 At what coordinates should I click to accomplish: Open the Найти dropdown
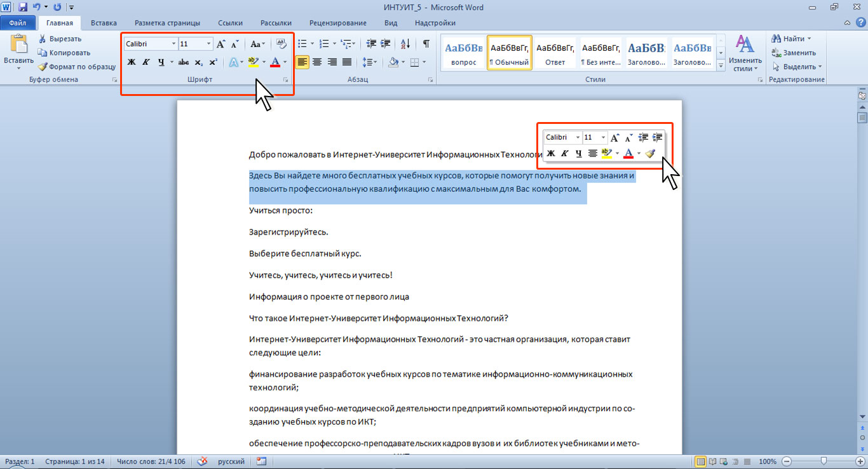point(792,39)
